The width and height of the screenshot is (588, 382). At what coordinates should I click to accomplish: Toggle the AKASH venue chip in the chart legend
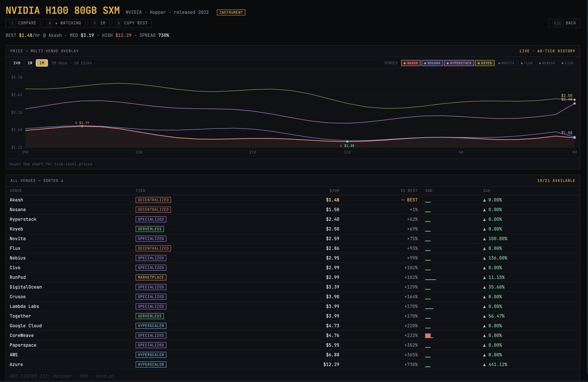click(411, 63)
